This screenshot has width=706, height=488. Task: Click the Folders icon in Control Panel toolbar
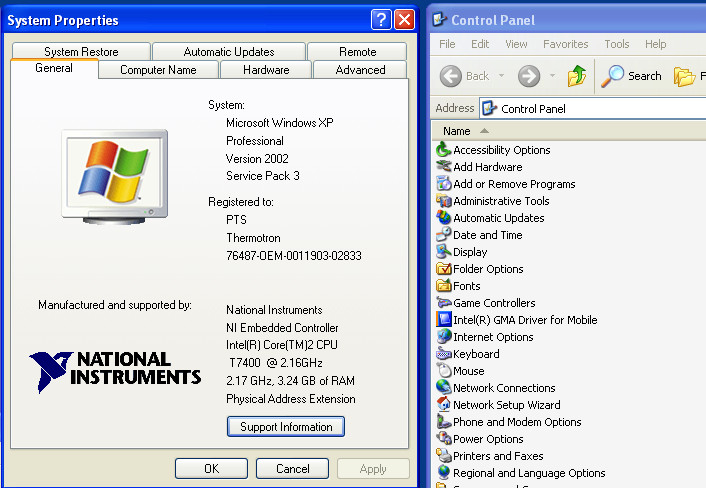coord(684,77)
